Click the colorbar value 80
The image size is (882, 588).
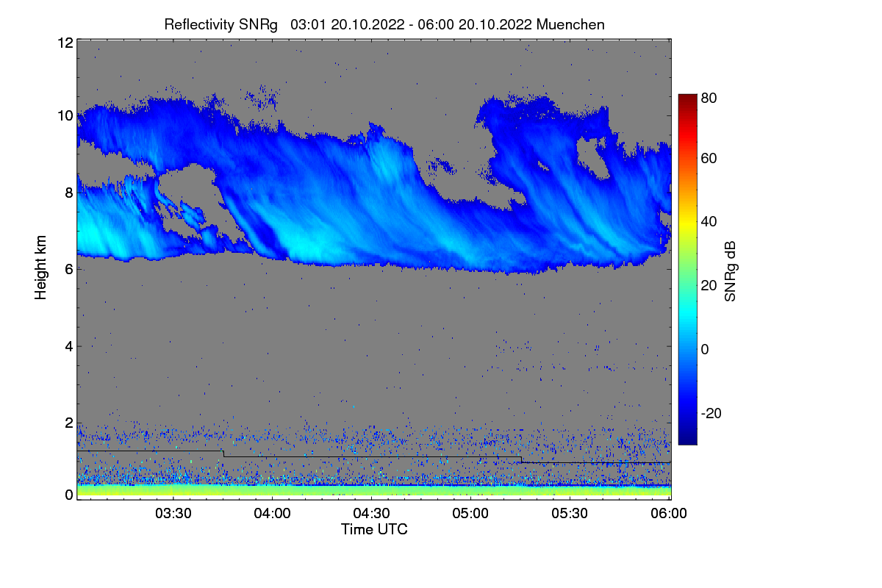point(709,97)
